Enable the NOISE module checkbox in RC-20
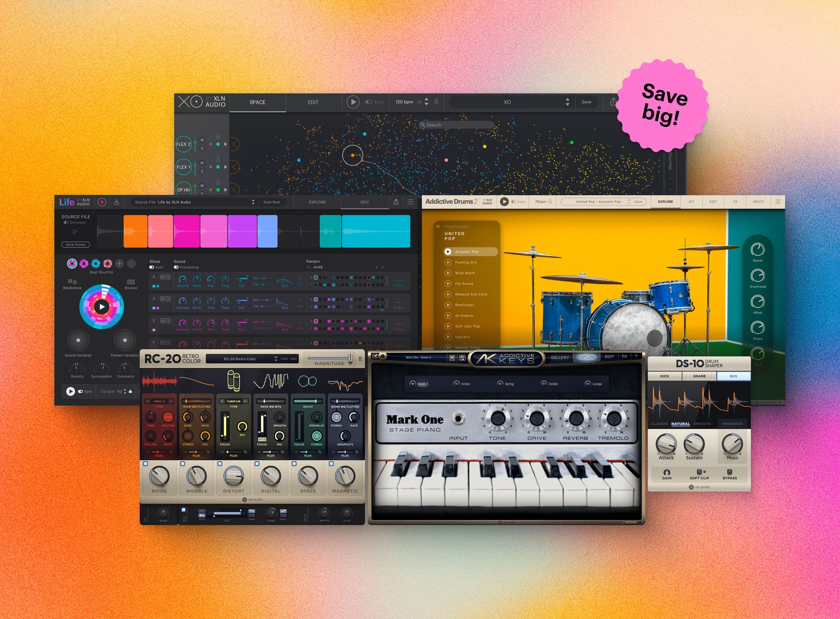Image resolution: width=840 pixels, height=619 pixels. pyautogui.click(x=146, y=464)
